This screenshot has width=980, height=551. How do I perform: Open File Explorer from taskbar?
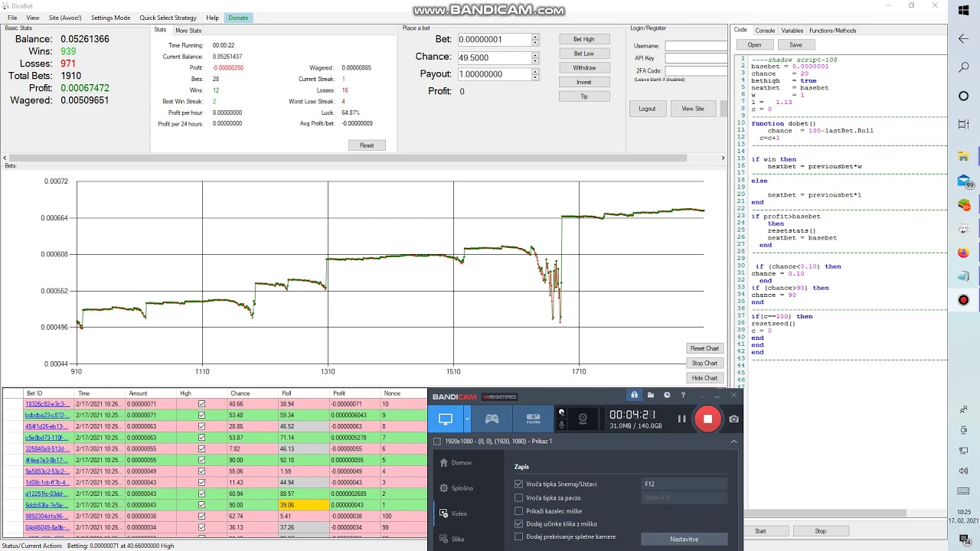click(x=963, y=157)
